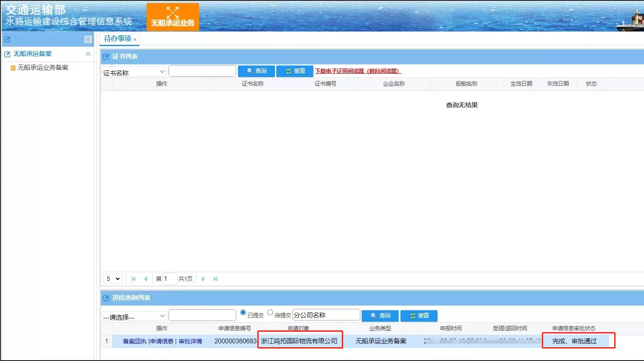
Task: Click 查询 button in 进度查询列表 panel
Action: [381, 316]
